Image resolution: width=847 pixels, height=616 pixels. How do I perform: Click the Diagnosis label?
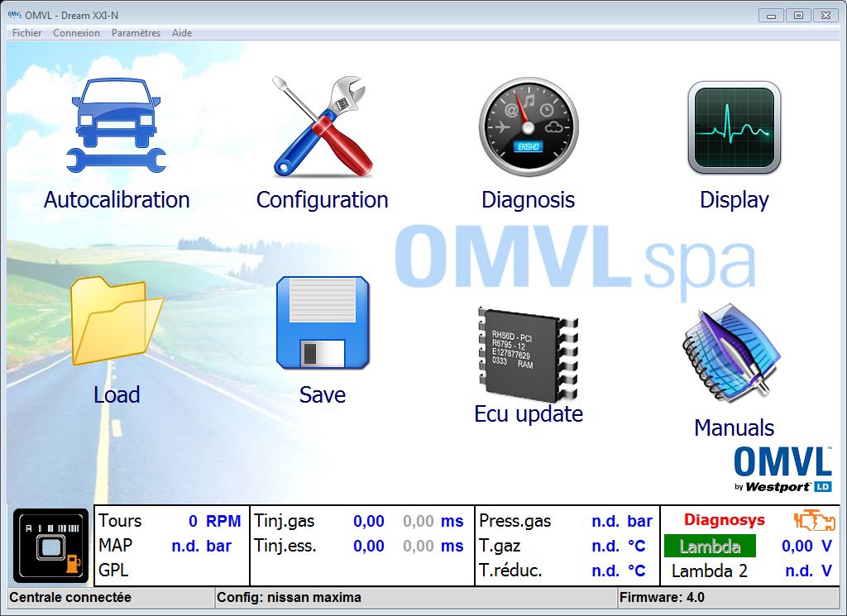(529, 200)
